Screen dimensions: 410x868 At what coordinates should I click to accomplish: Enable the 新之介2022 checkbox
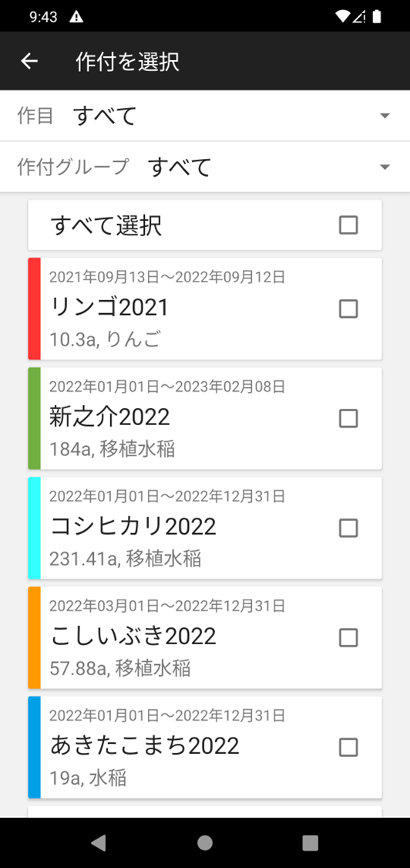pos(348,418)
